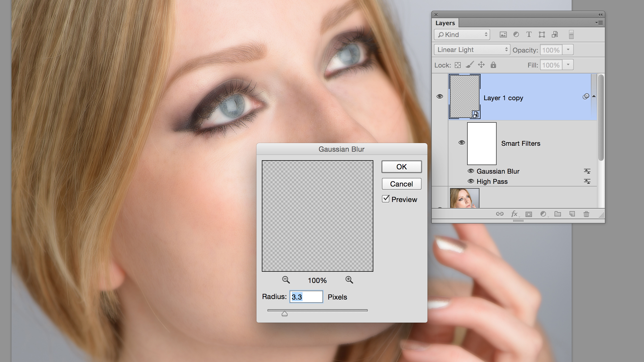Hide Layer 1 copy visibility eye
The image size is (644, 362).
pyautogui.click(x=440, y=96)
